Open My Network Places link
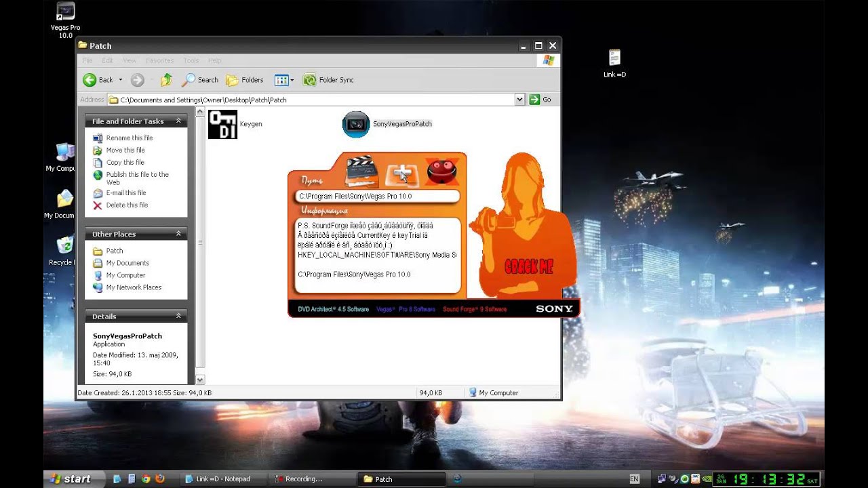 (x=134, y=287)
